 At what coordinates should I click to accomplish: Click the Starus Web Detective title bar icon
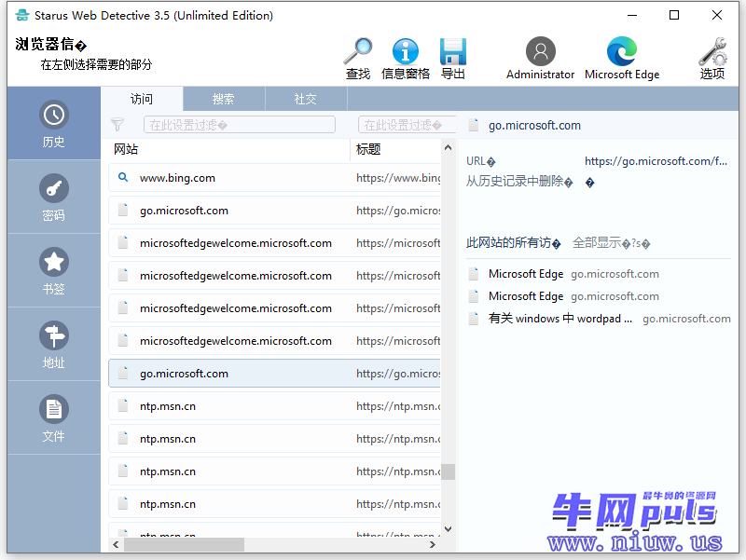21,15
